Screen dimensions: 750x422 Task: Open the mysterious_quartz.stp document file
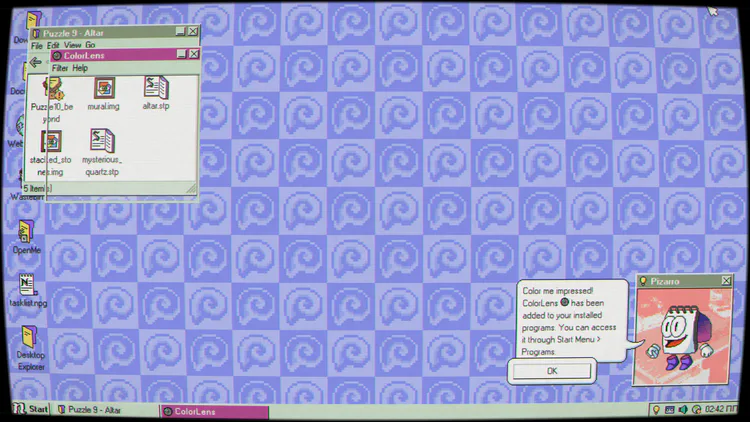tap(102, 141)
